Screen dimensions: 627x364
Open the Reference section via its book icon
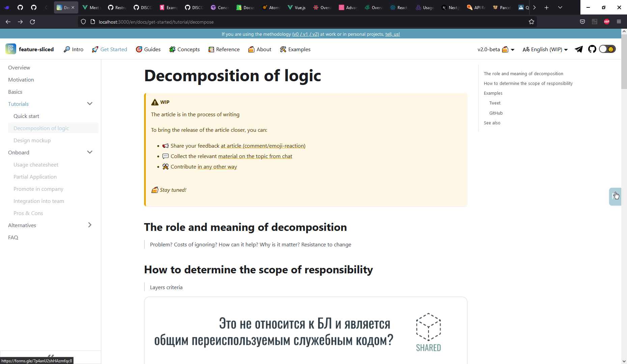[x=211, y=49]
